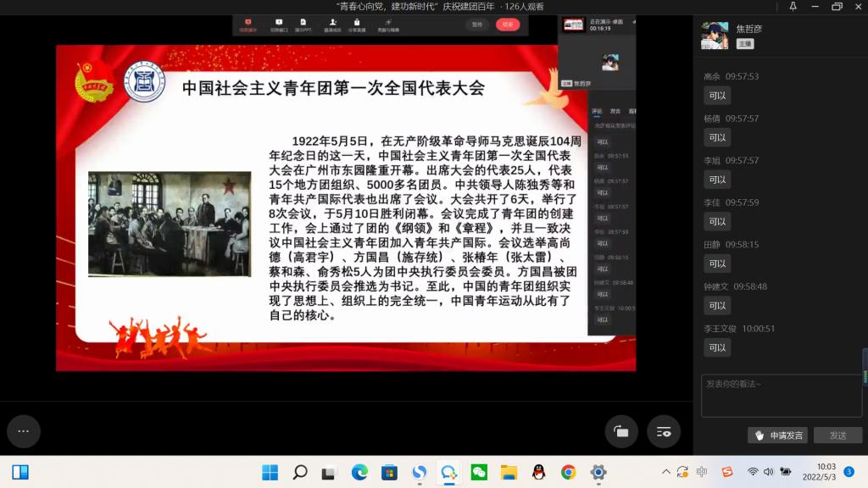Click the 结束 end button in shared toolbar
Viewport: 868px width, 488px height.
(x=508, y=25)
